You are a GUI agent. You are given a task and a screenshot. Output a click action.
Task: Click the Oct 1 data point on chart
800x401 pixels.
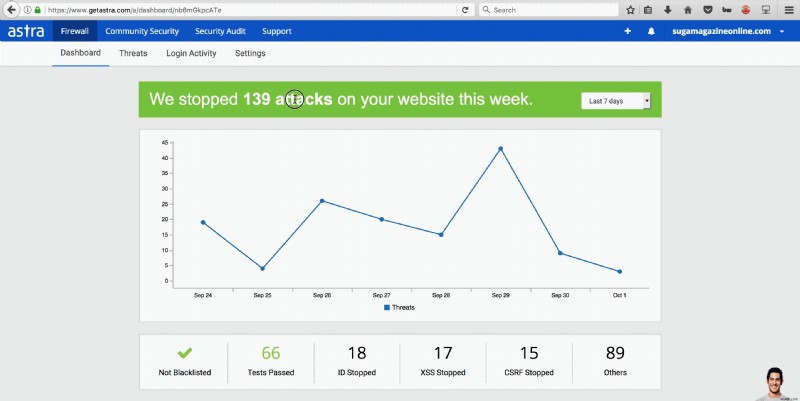point(619,271)
